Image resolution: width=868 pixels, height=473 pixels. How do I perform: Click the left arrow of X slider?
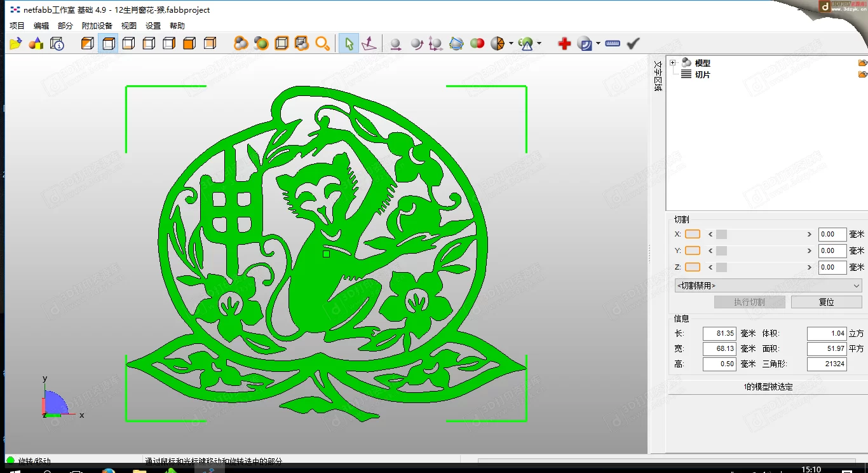click(x=710, y=234)
